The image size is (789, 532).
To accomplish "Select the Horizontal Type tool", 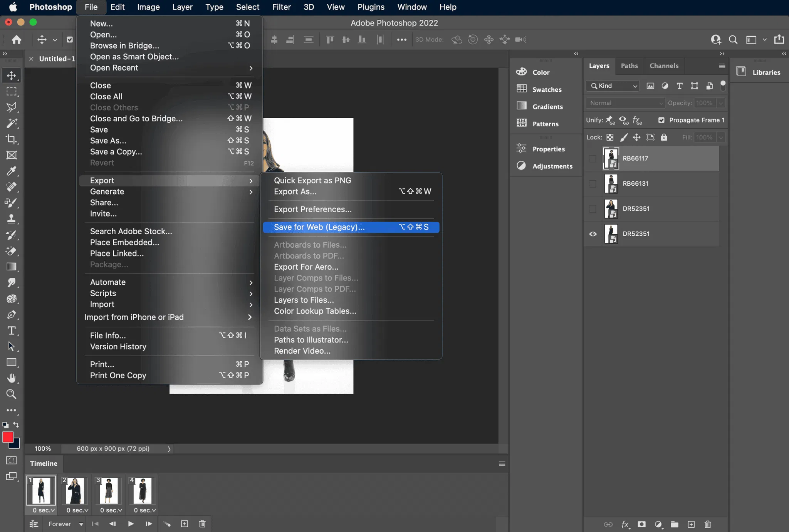I will [x=11, y=331].
